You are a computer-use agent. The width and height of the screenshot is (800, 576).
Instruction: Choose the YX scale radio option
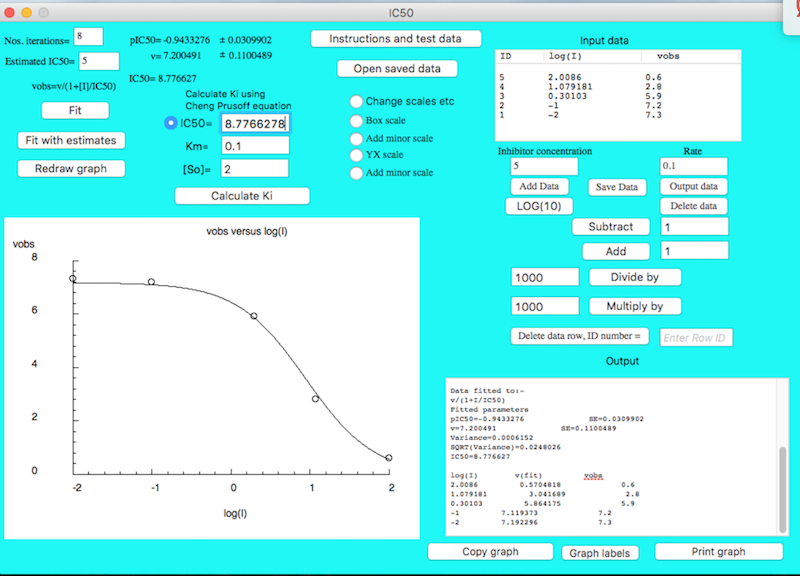356,155
